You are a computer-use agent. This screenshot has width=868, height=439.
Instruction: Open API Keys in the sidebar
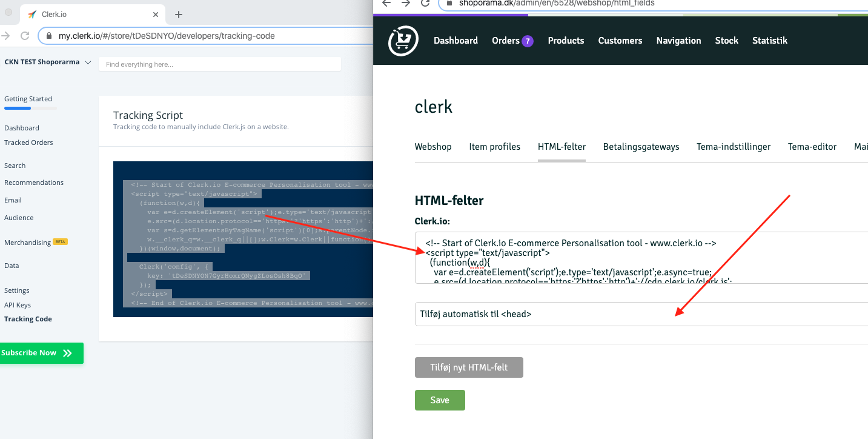point(18,305)
